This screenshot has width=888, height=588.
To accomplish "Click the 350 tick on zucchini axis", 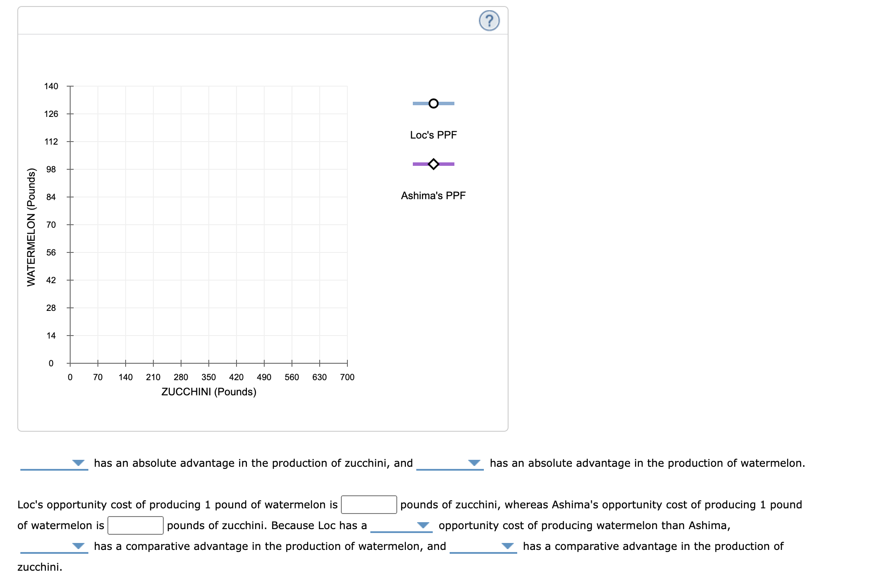I will coord(208,377).
